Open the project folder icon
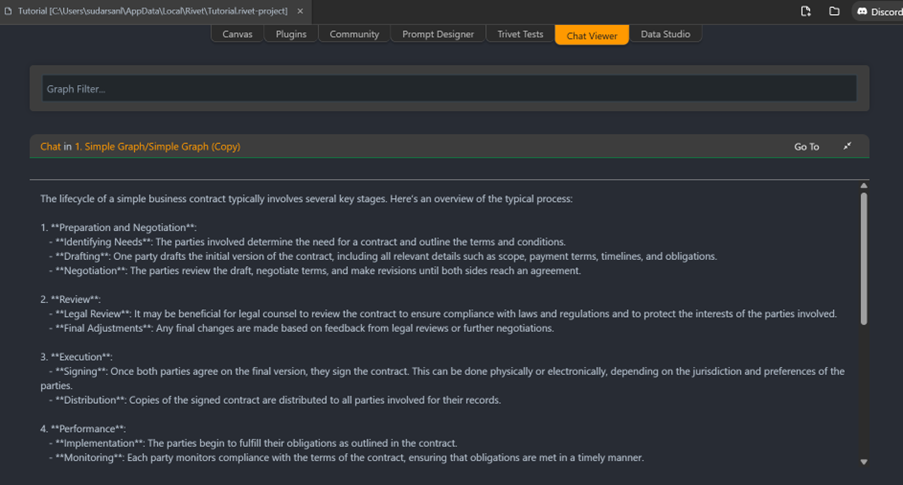Viewport: 903px width, 485px height. [834, 11]
